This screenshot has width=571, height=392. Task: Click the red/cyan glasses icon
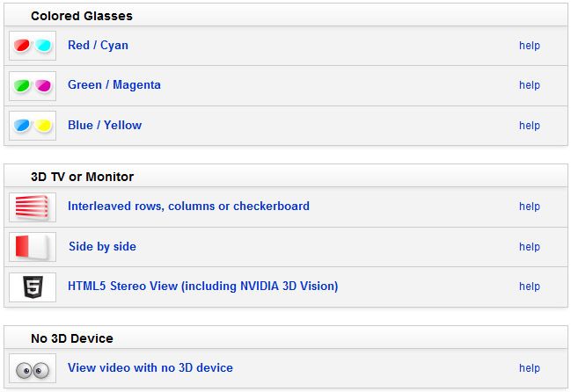33,46
